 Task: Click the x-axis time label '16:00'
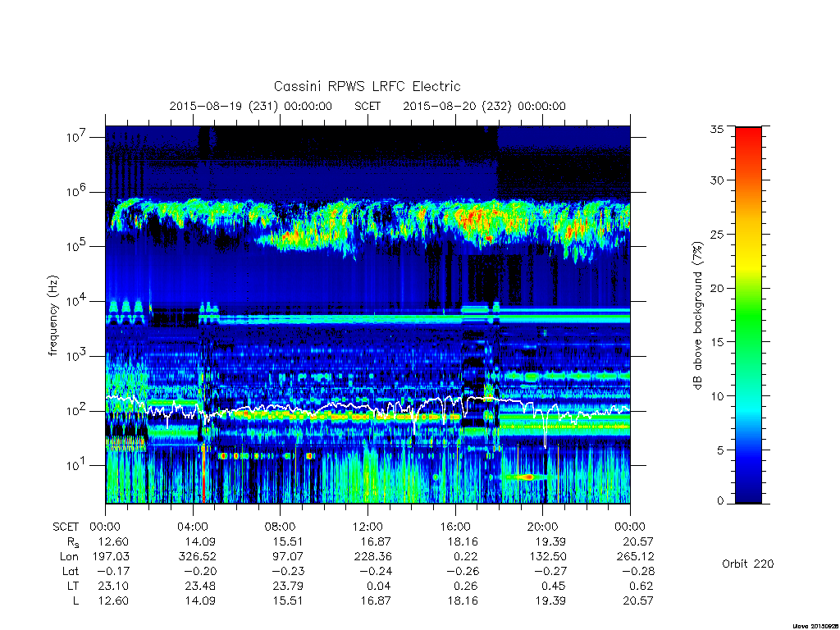[x=455, y=527]
